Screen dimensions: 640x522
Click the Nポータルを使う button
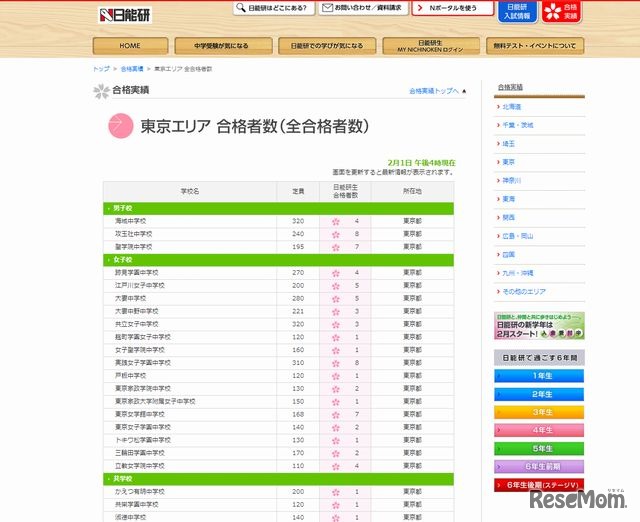point(452,8)
